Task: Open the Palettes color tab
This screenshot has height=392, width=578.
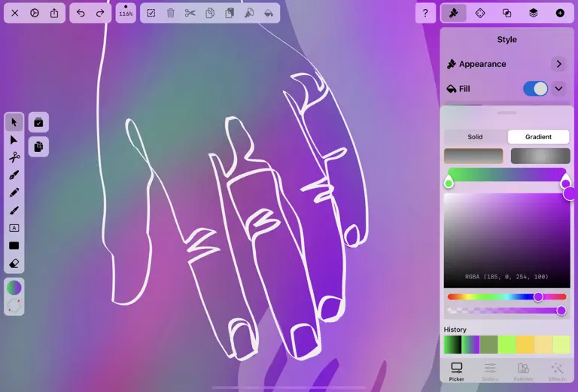Action: point(523,372)
